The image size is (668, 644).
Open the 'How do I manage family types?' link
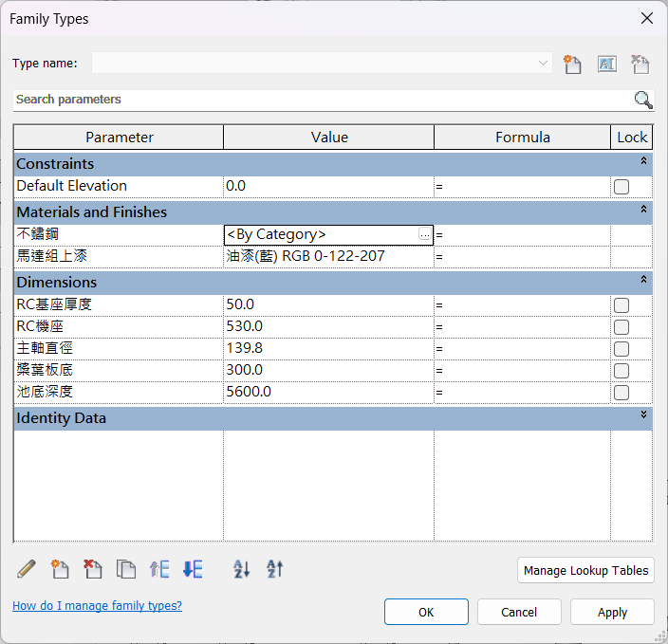[97, 606]
